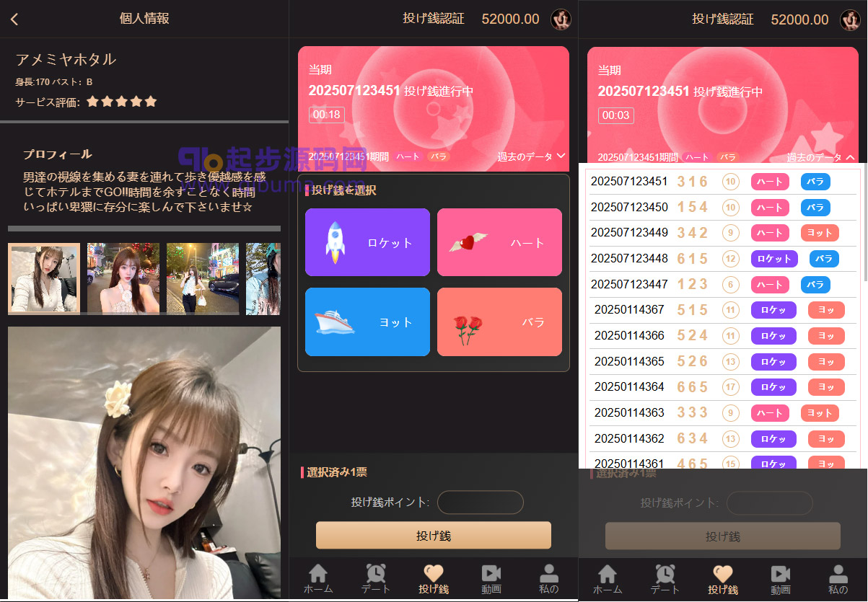
Task: Select the ハート heart tip card
Action: [x=499, y=242]
